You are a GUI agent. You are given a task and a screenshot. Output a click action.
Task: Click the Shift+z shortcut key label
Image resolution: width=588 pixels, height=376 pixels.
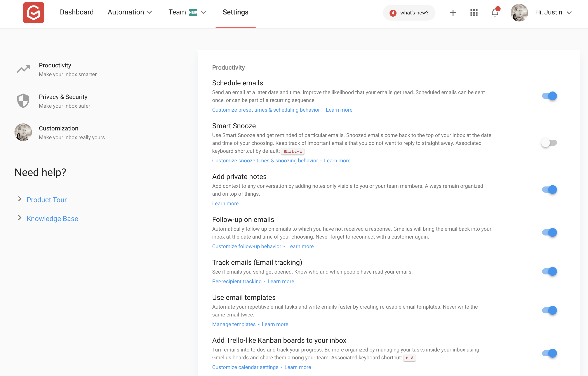click(292, 152)
